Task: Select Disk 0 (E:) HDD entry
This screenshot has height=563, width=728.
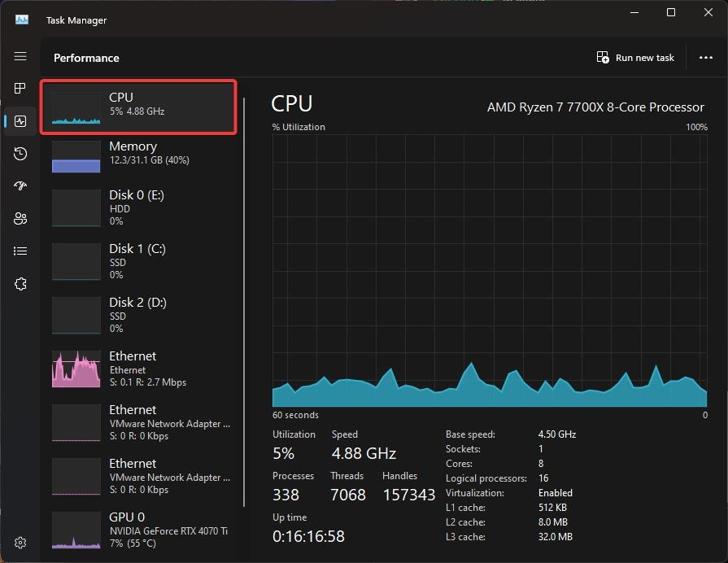Action: pos(138,207)
